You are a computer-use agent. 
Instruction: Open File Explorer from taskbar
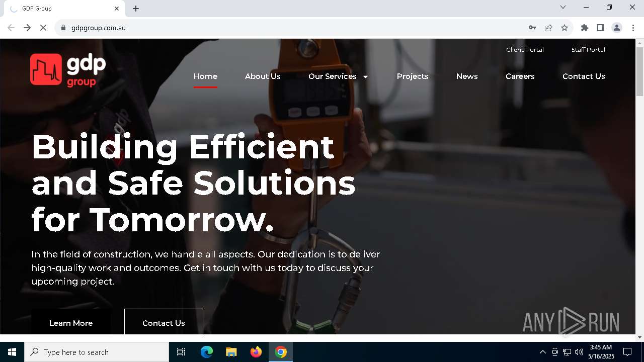click(x=231, y=352)
